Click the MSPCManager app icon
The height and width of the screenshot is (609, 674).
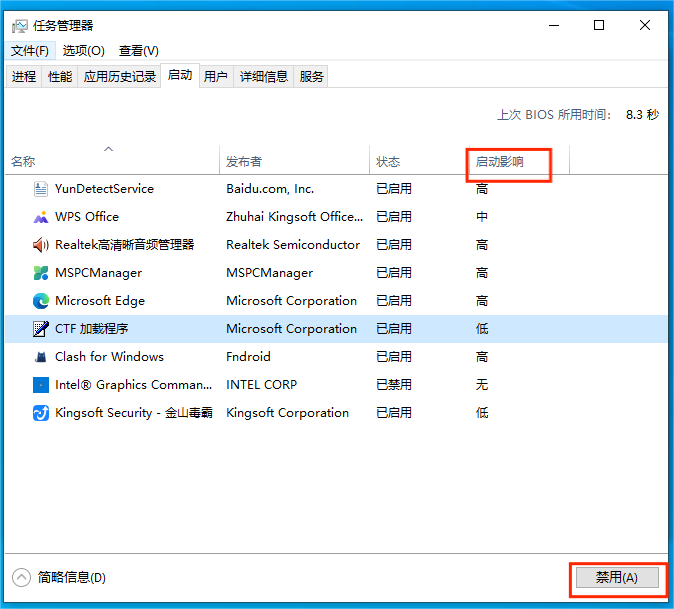(41, 273)
